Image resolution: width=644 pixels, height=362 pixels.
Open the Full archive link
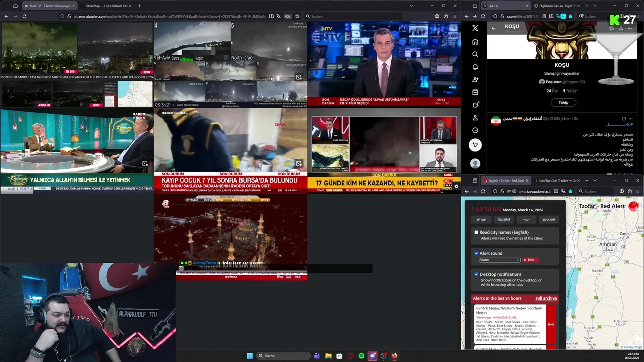[546, 298]
